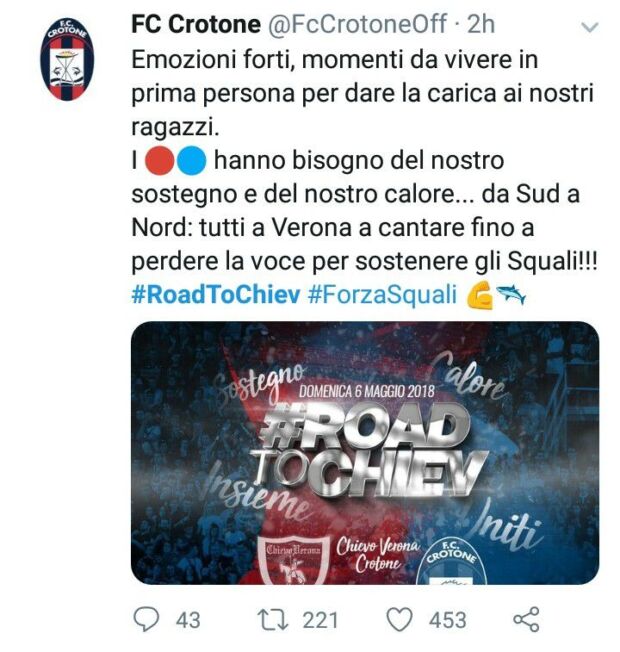Click the FC Crotone display name
The width and height of the screenshot is (620, 652).
(196, 24)
